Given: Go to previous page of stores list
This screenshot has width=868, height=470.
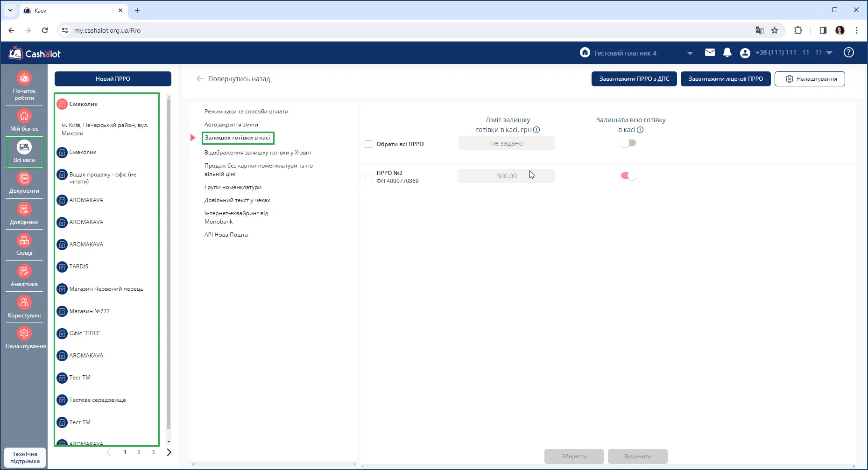Looking at the screenshot, I should [x=109, y=452].
